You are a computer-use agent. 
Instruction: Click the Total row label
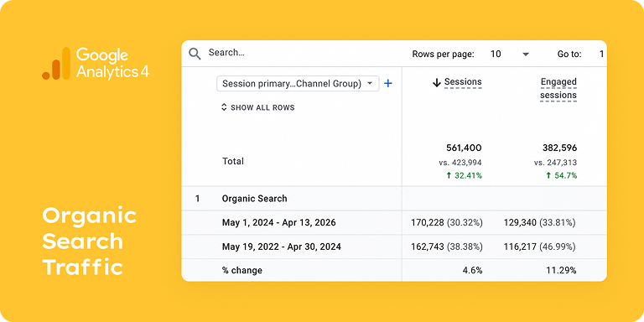pyautogui.click(x=233, y=161)
